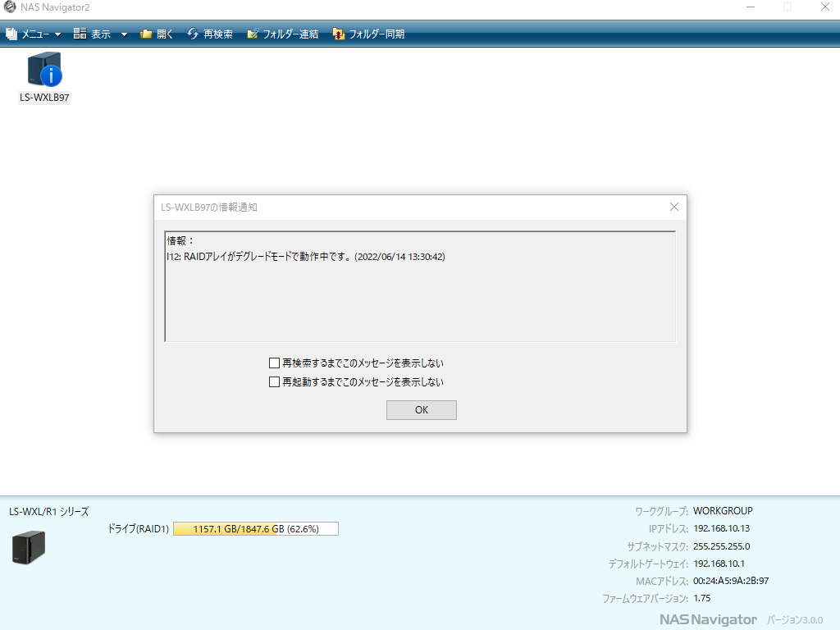Screen dimensions: 840x630
Task: Click the black NAS image in bottom panel
Action: tap(28, 546)
